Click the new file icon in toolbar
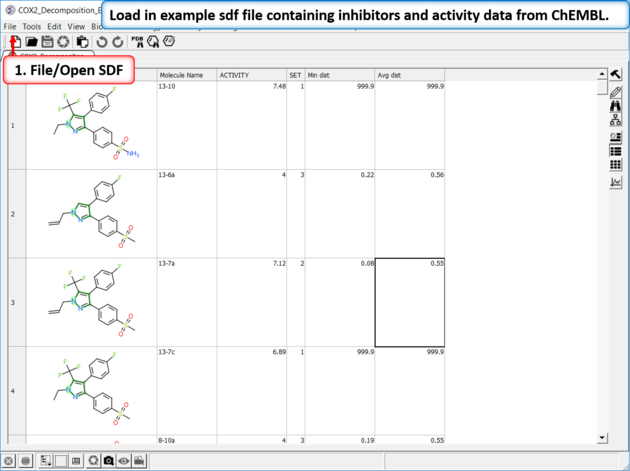Image resolution: width=630 pixels, height=471 pixels. [x=16, y=41]
